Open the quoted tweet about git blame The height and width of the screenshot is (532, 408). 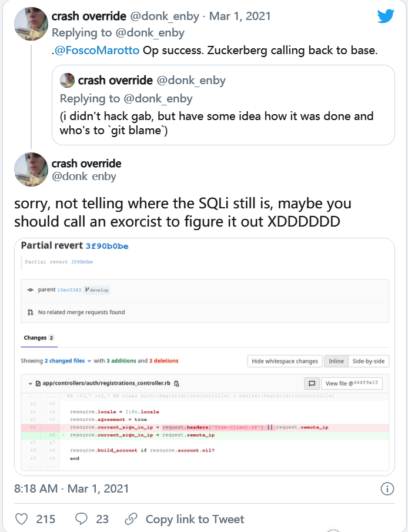[x=223, y=105]
